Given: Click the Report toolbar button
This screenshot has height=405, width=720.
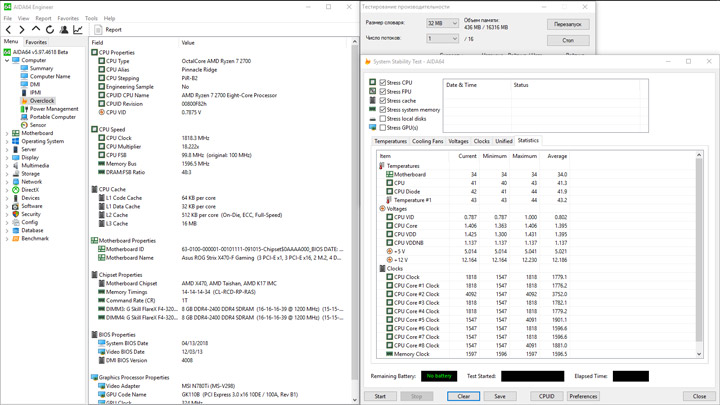Looking at the screenshot, I should tap(108, 30).
